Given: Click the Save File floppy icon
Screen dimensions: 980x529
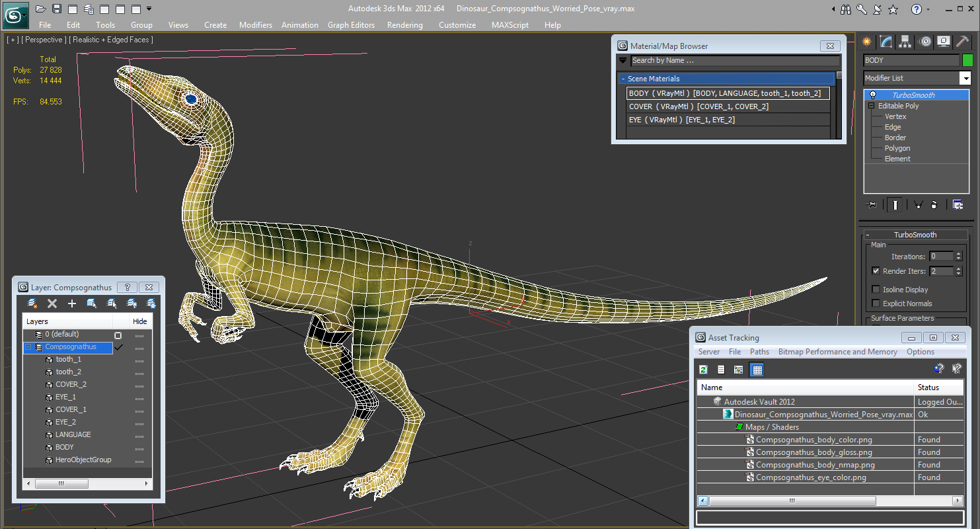Looking at the screenshot, I should pyautogui.click(x=57, y=9).
